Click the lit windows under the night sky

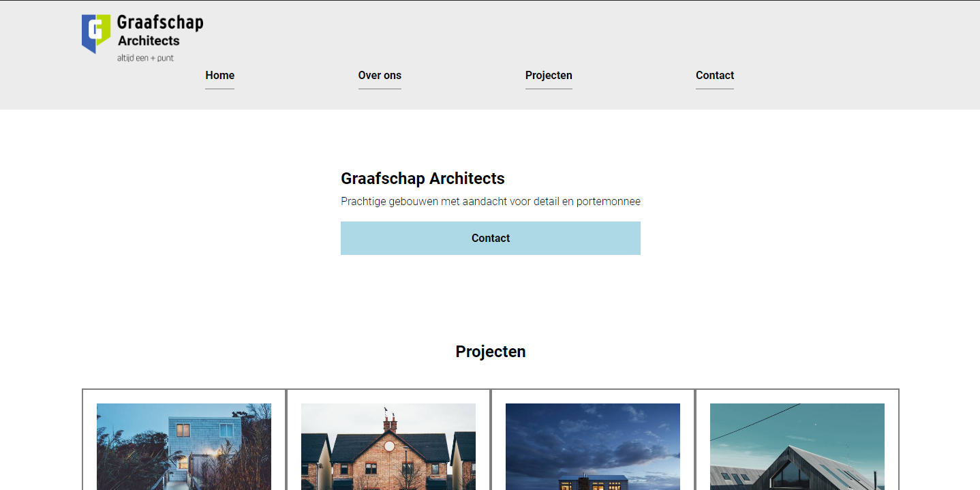pyautogui.click(x=592, y=485)
